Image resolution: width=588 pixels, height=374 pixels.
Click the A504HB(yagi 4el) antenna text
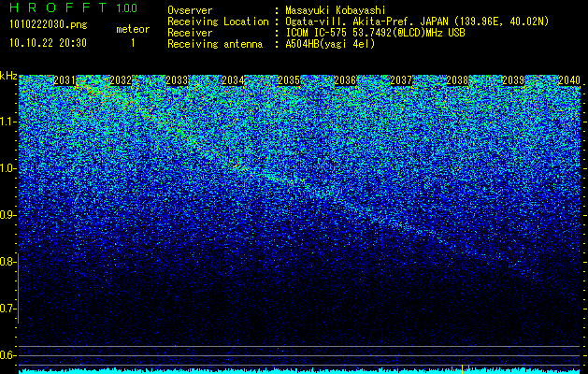click(x=330, y=44)
